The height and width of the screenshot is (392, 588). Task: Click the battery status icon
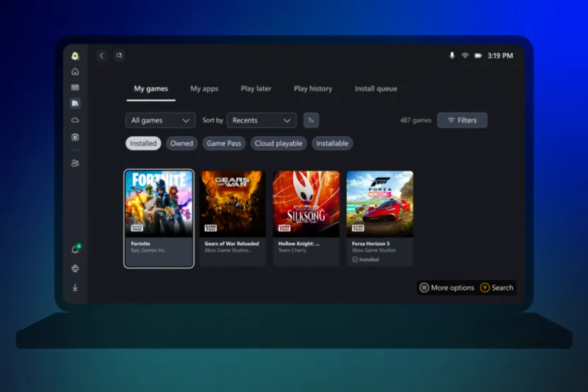click(x=478, y=55)
